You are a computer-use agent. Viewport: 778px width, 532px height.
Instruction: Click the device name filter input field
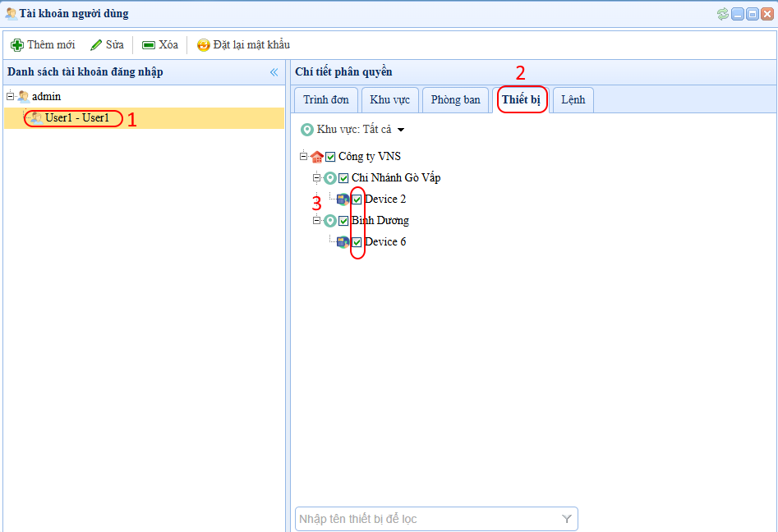click(x=427, y=519)
